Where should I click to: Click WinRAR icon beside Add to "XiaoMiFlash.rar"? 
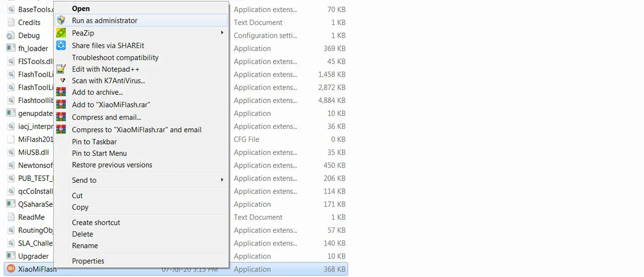[61, 104]
